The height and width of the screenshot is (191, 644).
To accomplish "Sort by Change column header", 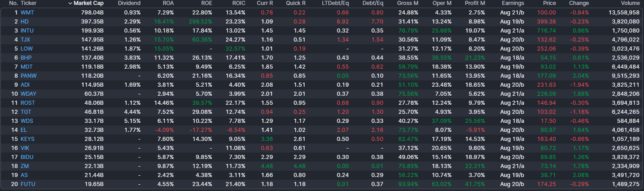I will (579, 3).
